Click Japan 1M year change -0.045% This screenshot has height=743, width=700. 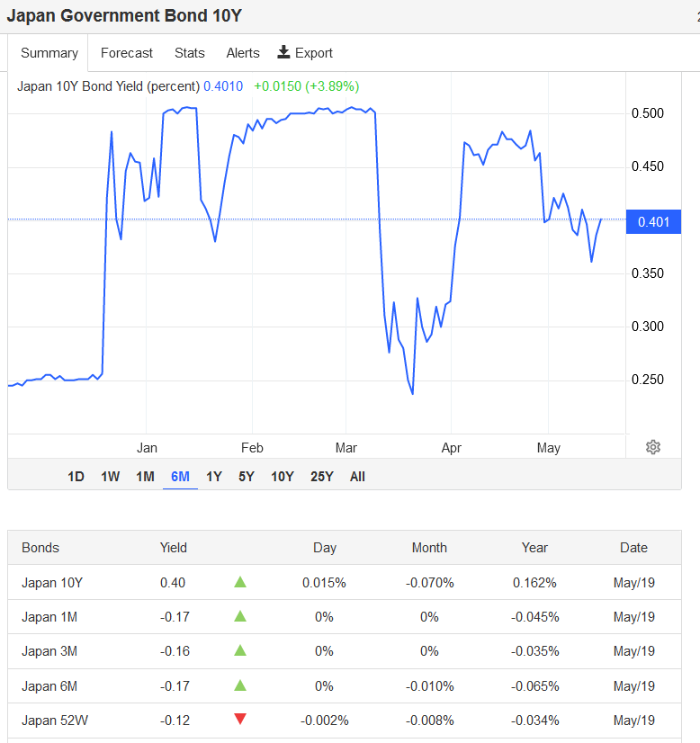(534, 617)
